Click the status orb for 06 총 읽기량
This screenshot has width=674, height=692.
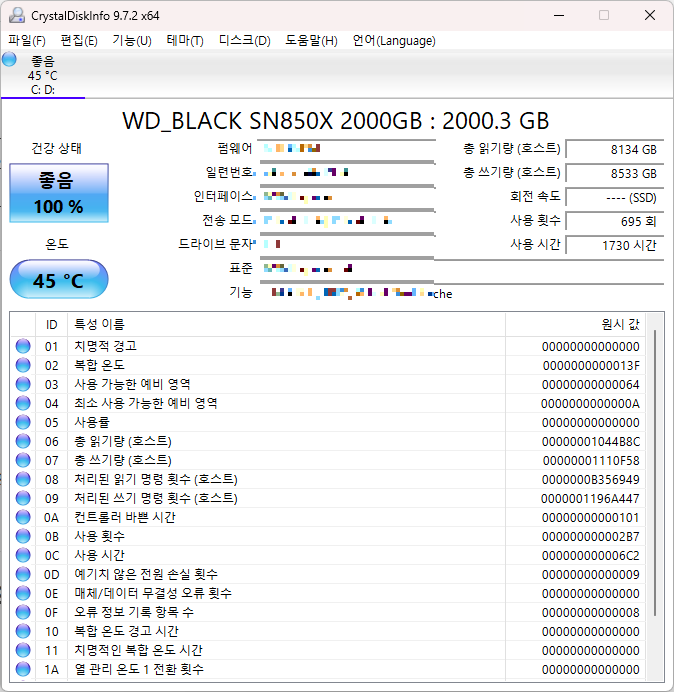(x=23, y=441)
